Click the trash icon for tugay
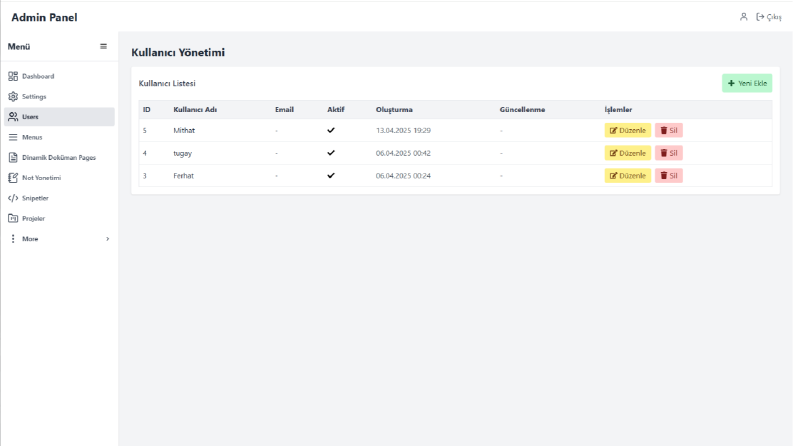The height and width of the screenshot is (446, 793). pyautogui.click(x=664, y=153)
